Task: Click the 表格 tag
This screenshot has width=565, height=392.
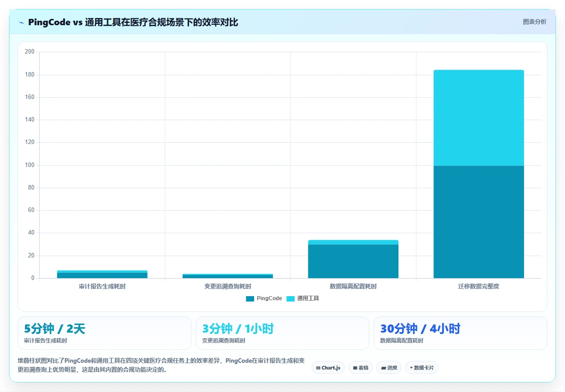Action: coord(361,368)
